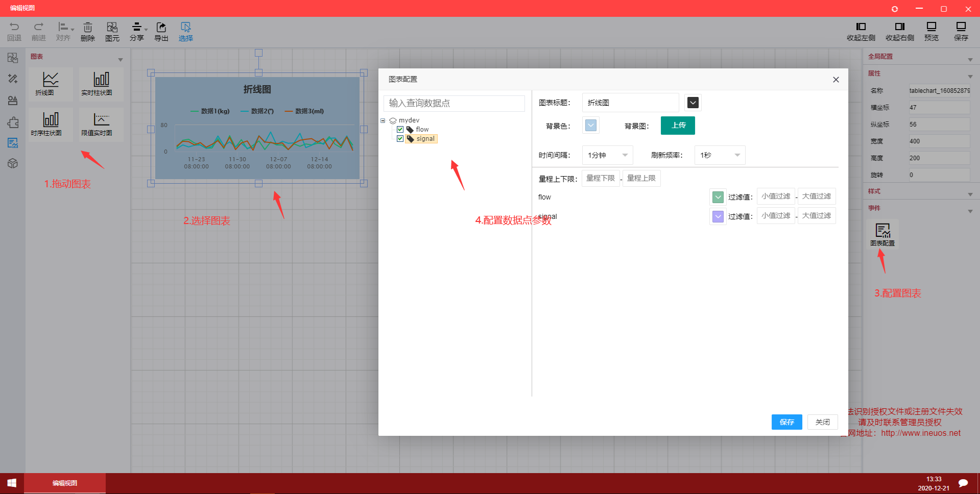Open the shapes sidebar category icon
Viewport: 980px width, 494px height.
[13, 100]
